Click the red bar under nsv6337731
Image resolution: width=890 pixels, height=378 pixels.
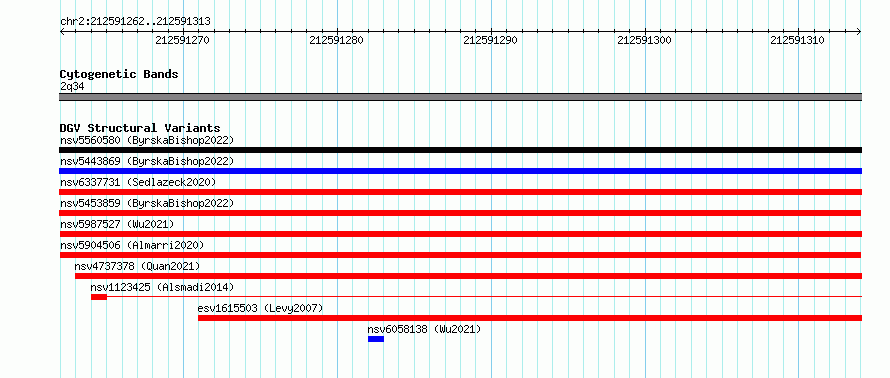(460, 192)
